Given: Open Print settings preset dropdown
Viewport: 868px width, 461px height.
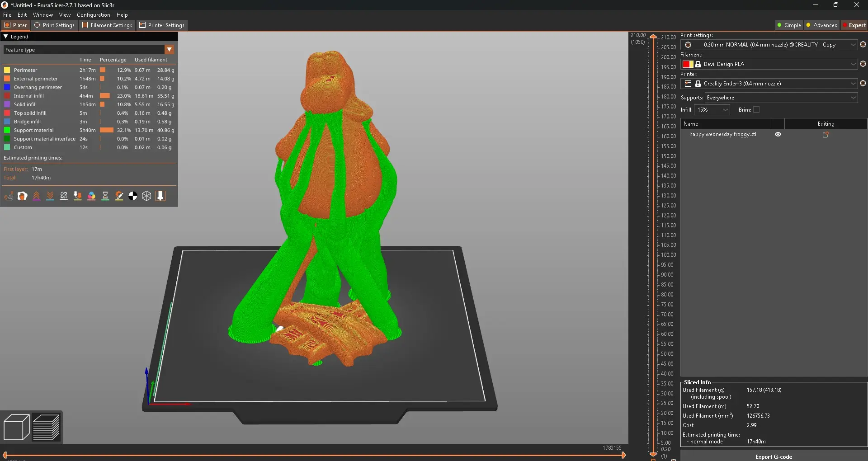Looking at the screenshot, I should click(853, 45).
